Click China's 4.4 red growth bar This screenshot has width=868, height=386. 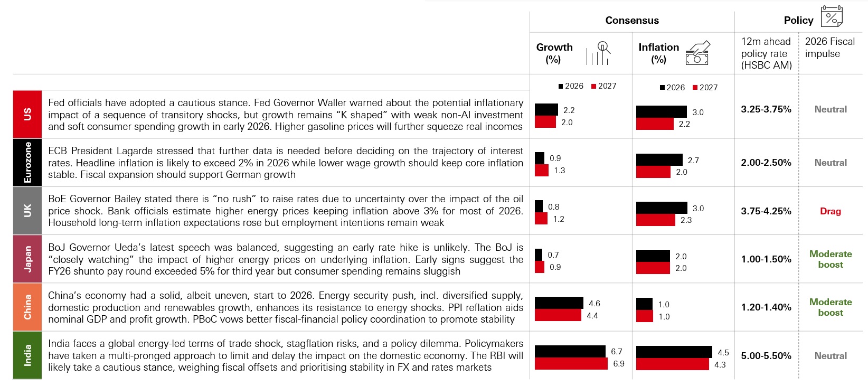(558, 315)
